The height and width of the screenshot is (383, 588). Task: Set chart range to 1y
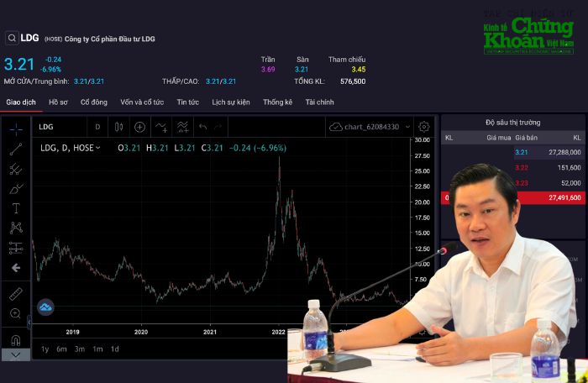pos(45,349)
